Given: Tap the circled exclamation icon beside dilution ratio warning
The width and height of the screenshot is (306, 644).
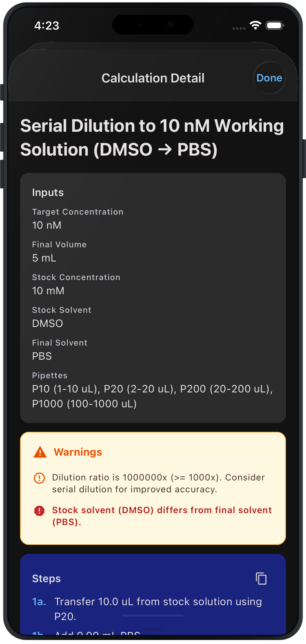Looking at the screenshot, I should coord(39,478).
